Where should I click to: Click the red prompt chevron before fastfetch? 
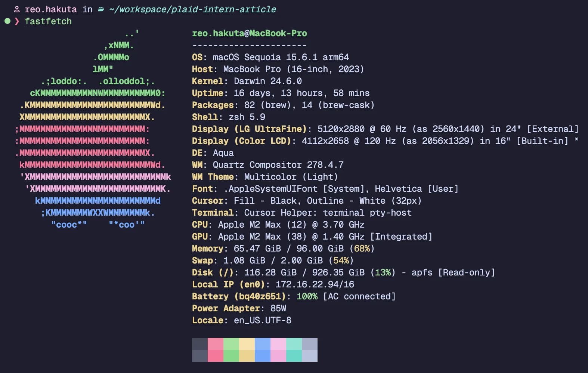point(17,21)
